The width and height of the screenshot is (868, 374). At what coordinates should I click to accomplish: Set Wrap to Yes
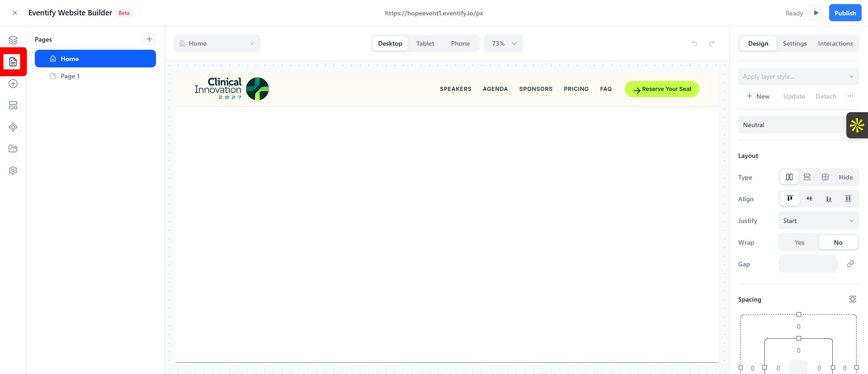tap(799, 242)
